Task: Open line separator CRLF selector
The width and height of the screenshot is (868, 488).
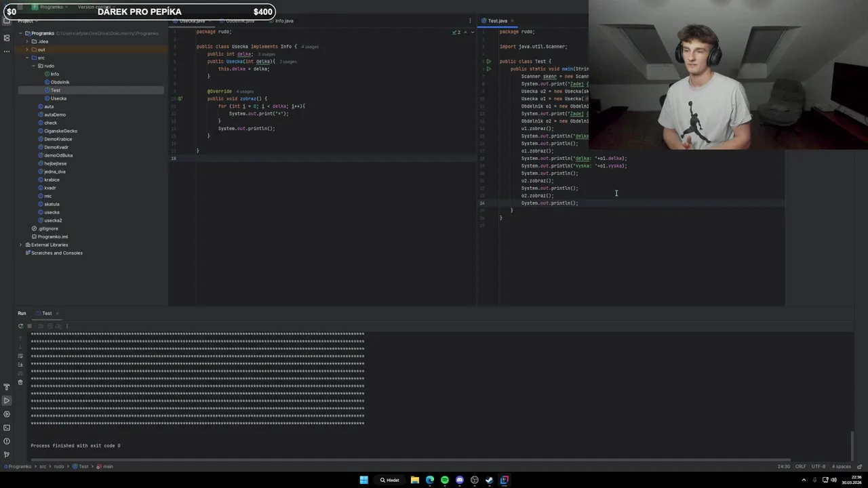Action: click(x=801, y=466)
